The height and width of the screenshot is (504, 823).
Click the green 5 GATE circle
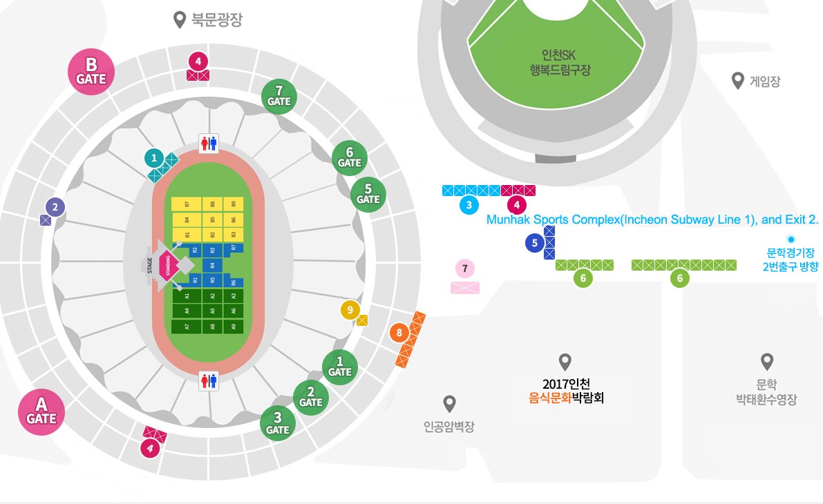[368, 195]
